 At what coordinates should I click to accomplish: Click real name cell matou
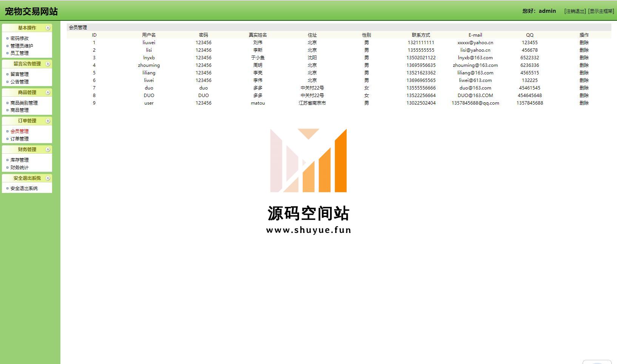[258, 103]
